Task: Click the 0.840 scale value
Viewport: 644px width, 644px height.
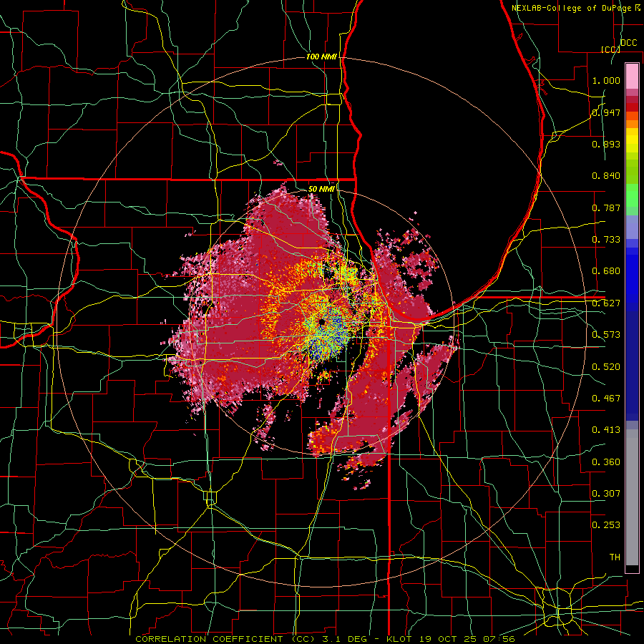Action: 606,176
